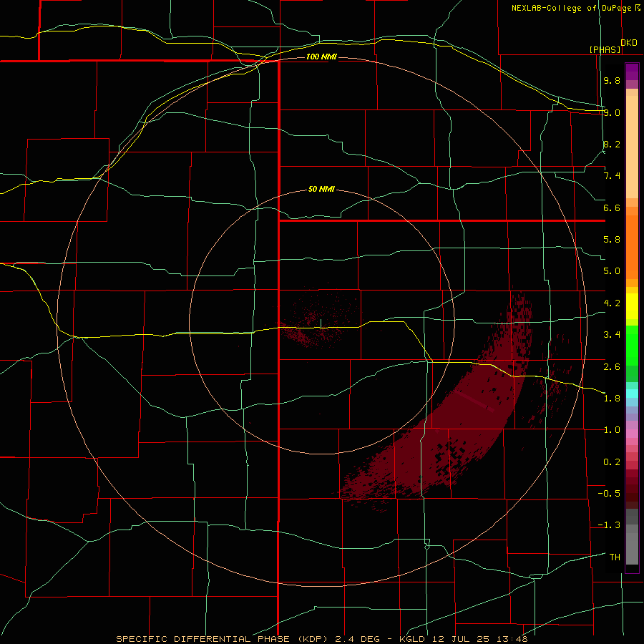This screenshot has width=644, height=644.
Task: Click the purple segment atop the color bar
Action: pyautogui.click(x=632, y=72)
